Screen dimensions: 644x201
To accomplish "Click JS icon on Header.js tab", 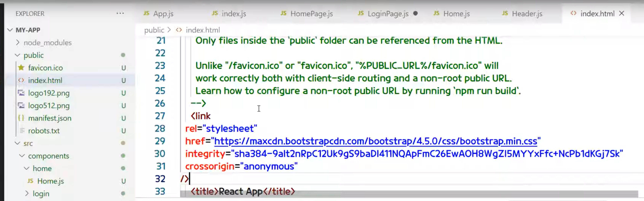I will pyautogui.click(x=505, y=13).
